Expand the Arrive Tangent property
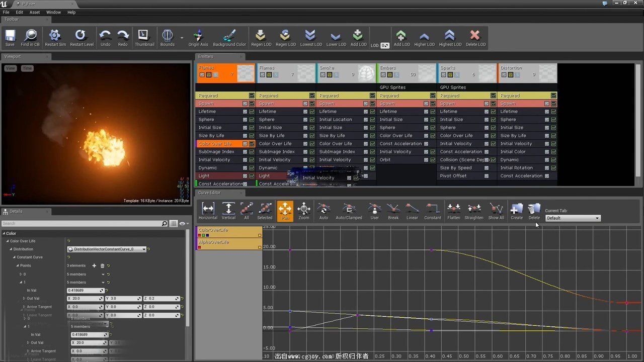644x362 pixels. pos(24,307)
